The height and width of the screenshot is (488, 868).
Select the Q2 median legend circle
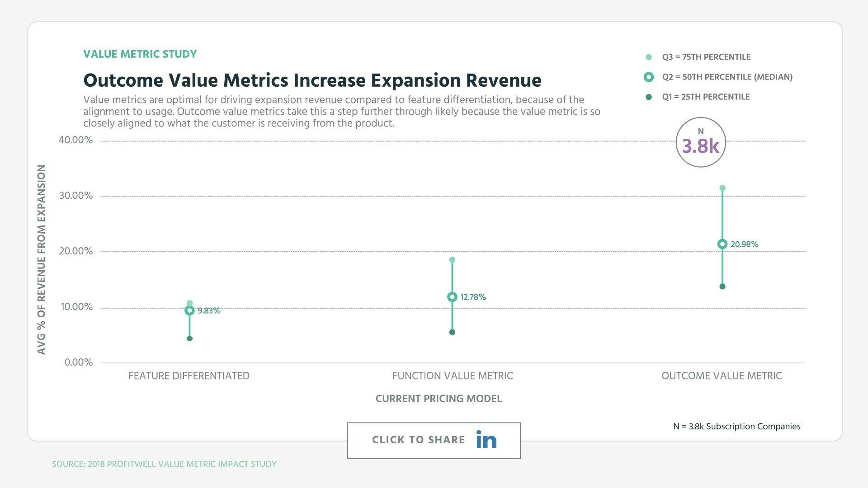(648, 77)
